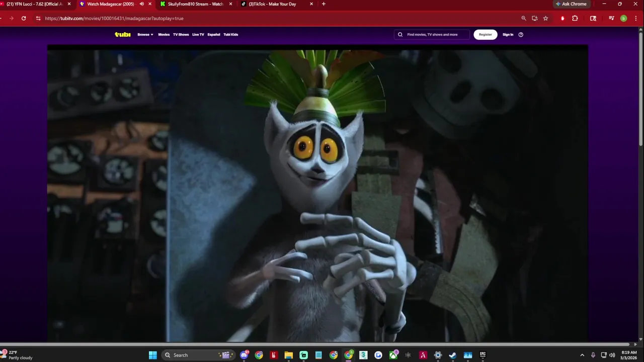
Task: Open Epic Games Launcher from the taskbar
Action: point(483,355)
